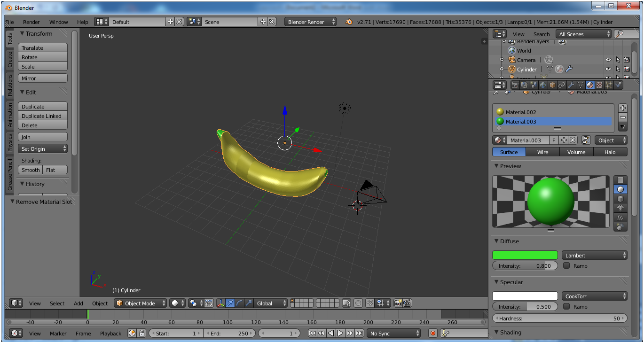
Task: Enable the Specular Ramp checkbox
Action: (566, 306)
